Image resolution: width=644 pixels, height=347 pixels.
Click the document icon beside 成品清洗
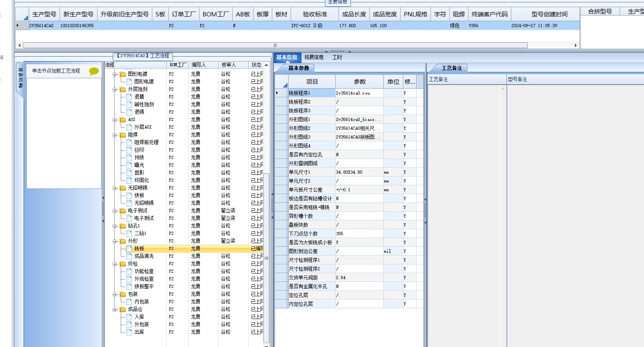click(129, 256)
